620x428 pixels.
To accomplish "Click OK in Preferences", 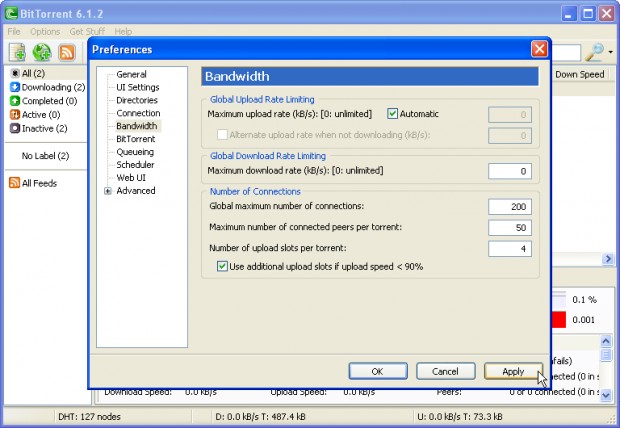I will 378,371.
